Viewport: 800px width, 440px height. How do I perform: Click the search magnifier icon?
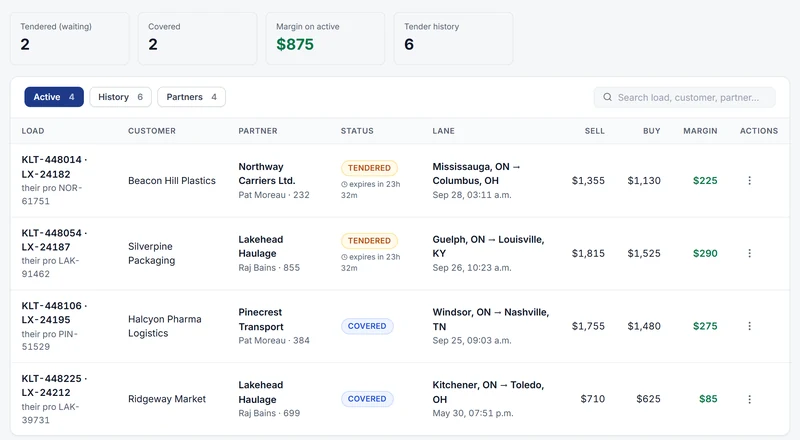(x=607, y=97)
